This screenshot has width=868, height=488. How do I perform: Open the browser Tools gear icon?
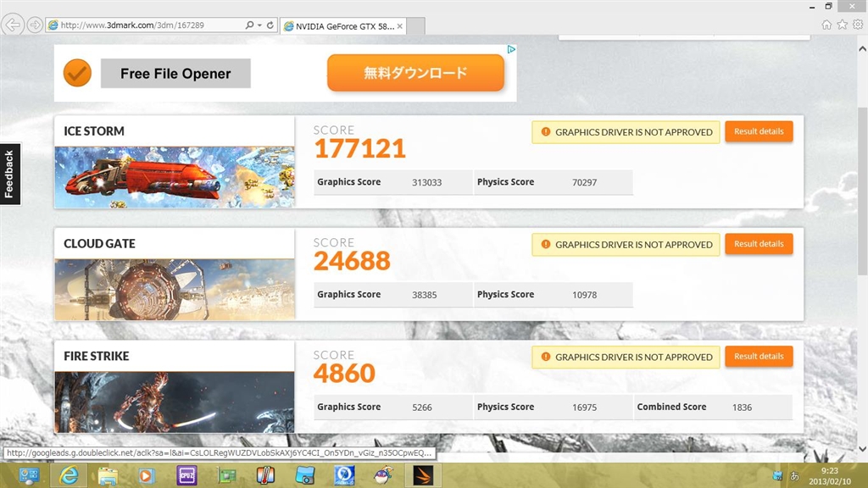tap(858, 25)
